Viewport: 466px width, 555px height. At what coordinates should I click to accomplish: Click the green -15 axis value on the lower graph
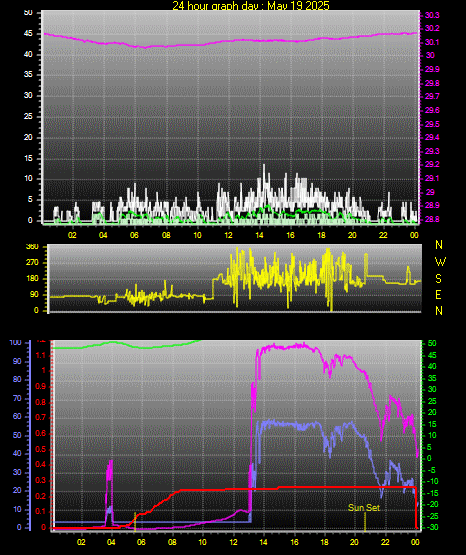[432, 493]
